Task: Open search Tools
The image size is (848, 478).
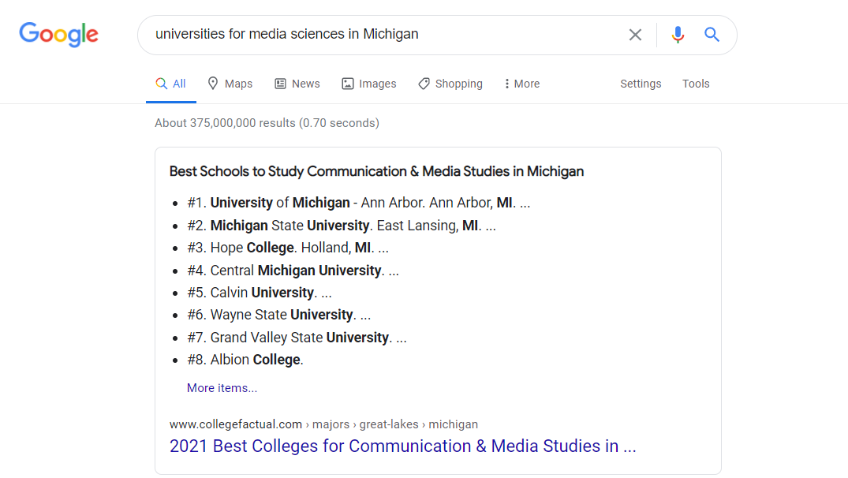Action: pyautogui.click(x=695, y=84)
